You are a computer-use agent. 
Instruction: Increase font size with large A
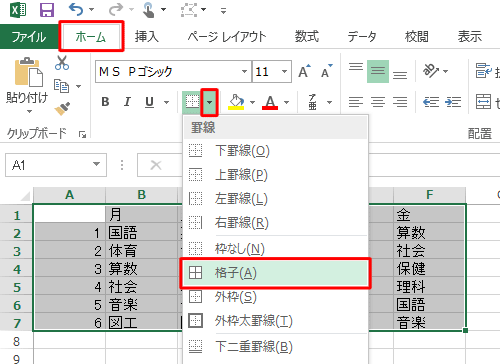point(304,71)
